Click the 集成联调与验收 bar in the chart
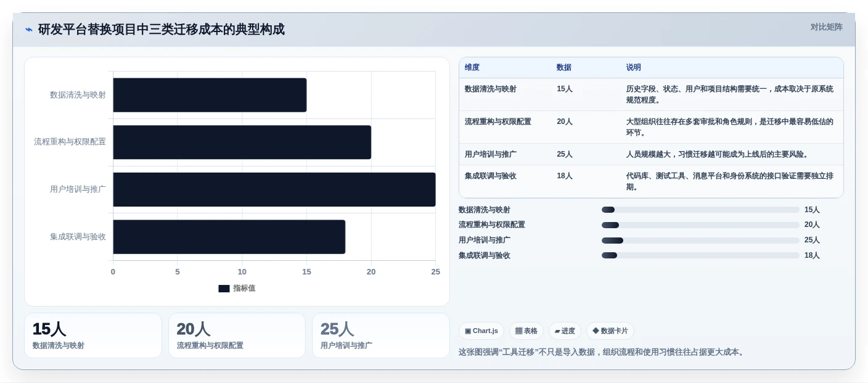 229,237
